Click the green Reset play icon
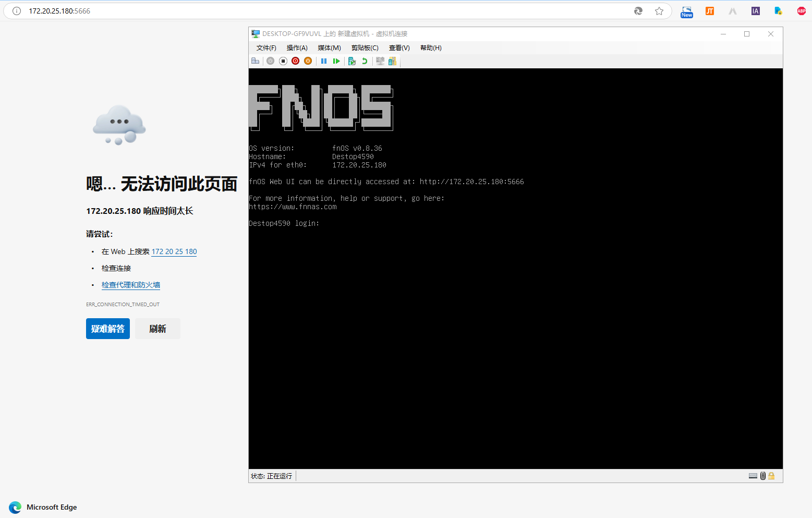Viewport: 812px width, 518px height. click(x=336, y=61)
